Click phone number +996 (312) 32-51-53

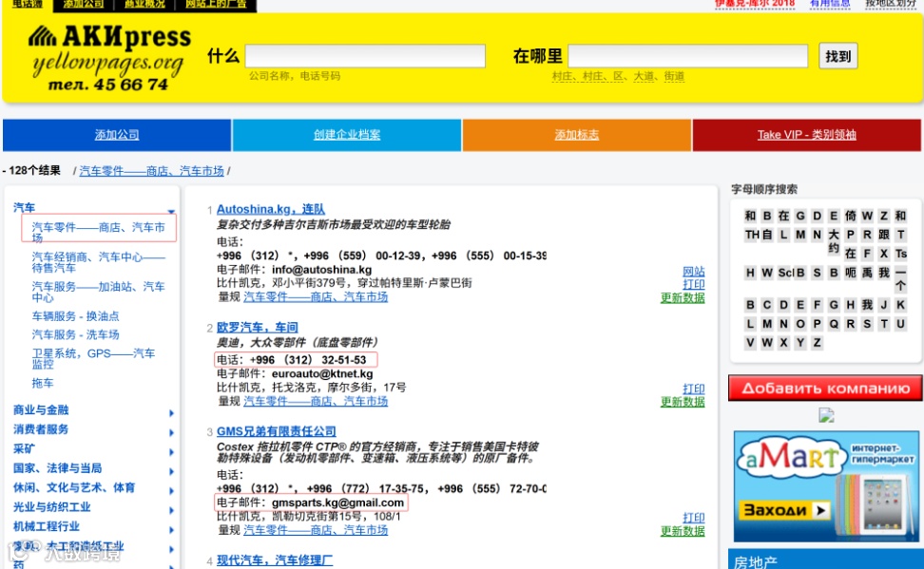(x=308, y=360)
